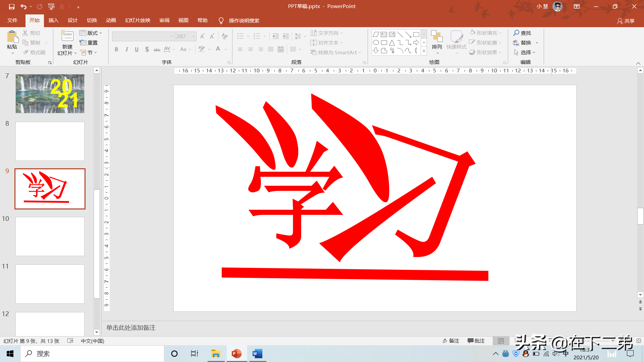Open the Arrange (排列) tool

click(437, 42)
